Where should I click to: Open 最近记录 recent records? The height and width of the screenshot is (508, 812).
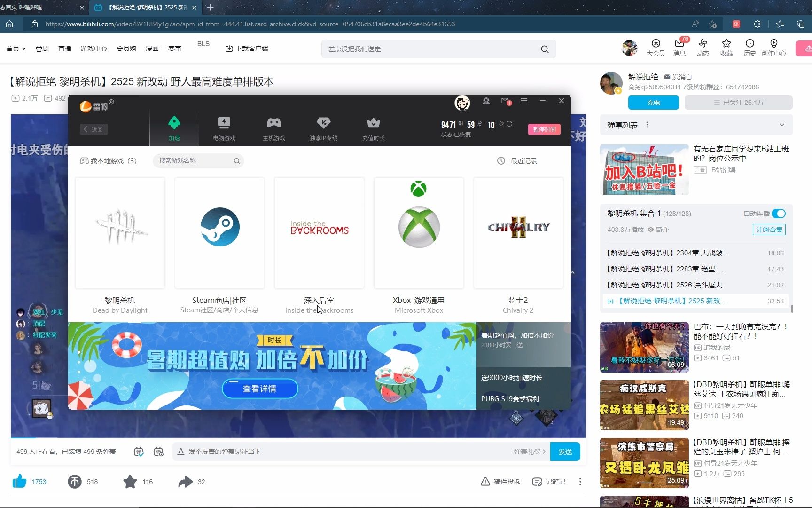pos(517,161)
